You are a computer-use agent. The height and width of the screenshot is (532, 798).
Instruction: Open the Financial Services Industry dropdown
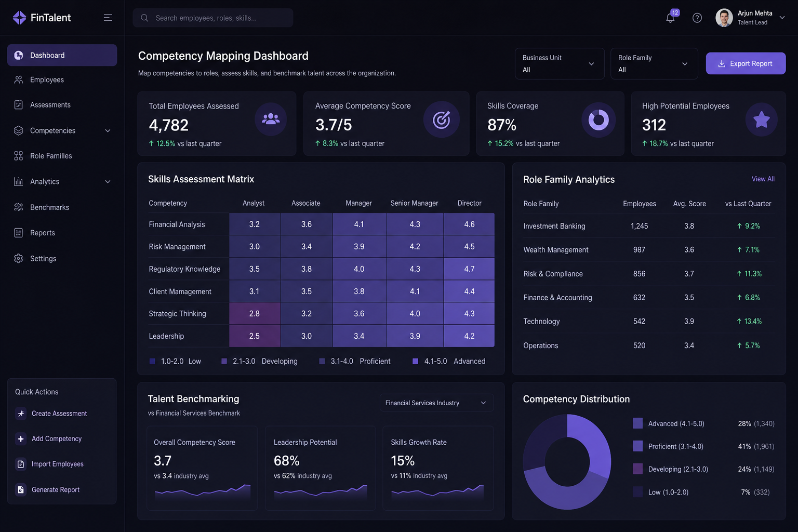[x=436, y=403]
